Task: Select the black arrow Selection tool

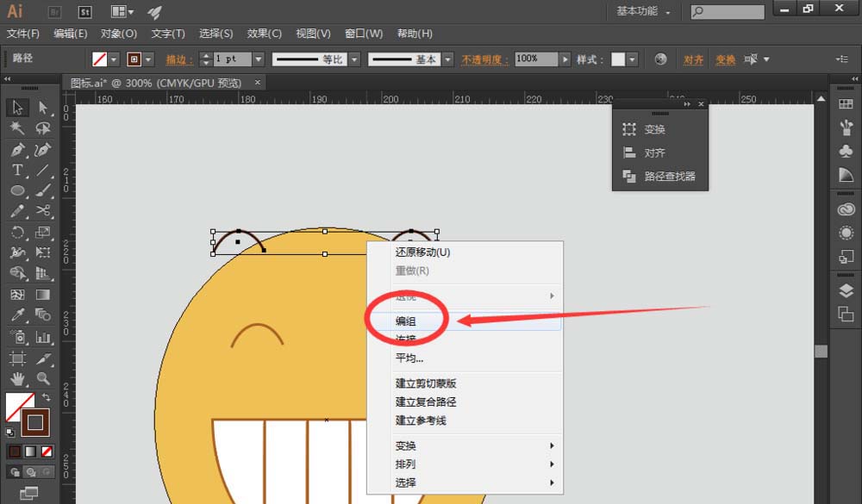Action: [x=17, y=107]
